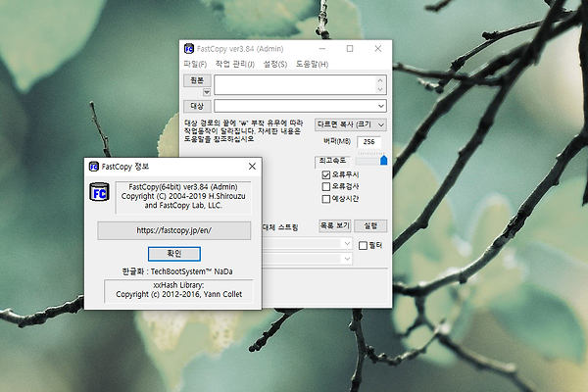This screenshot has width=588, height=392.
Task: Click the source box scroll down arrow
Action: (x=380, y=89)
